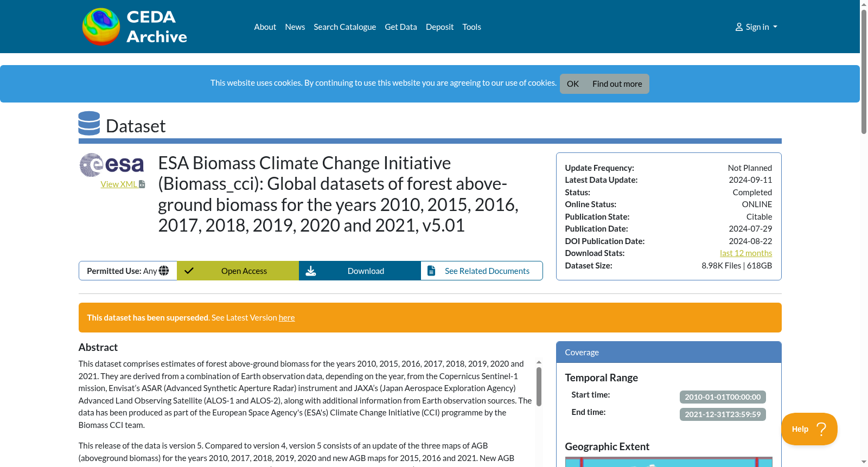Click the DOI Publication Date 2024-08-22
The height and width of the screenshot is (467, 868).
pyautogui.click(x=750, y=241)
